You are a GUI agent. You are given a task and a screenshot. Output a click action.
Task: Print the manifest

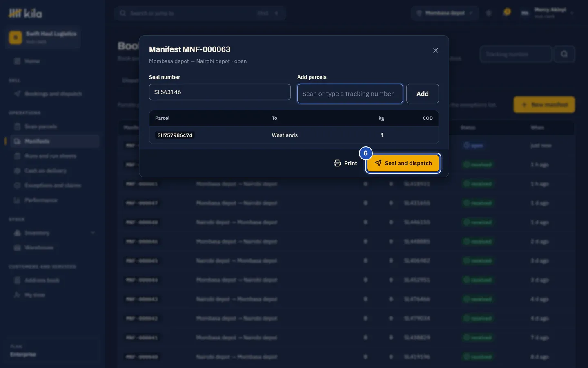tap(345, 163)
